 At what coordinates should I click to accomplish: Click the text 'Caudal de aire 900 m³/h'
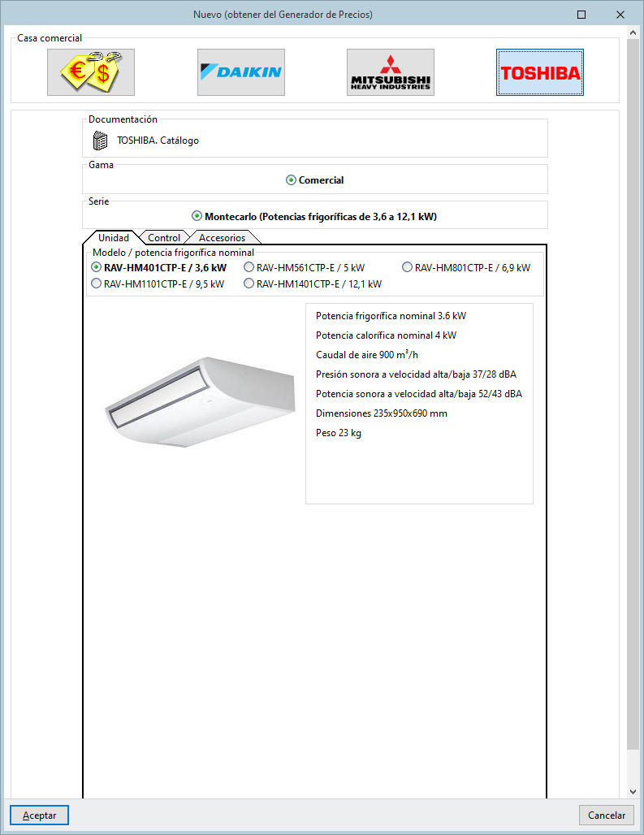tap(367, 355)
